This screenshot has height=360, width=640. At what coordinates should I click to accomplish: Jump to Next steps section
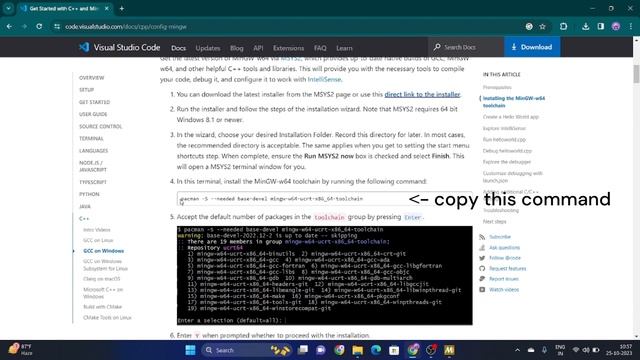coord(494,222)
